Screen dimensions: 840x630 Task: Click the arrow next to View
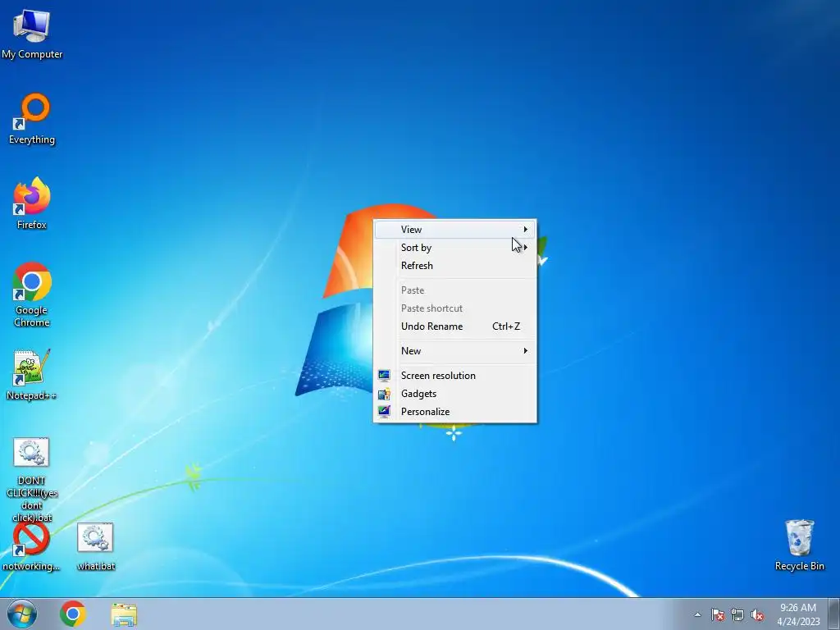(526, 230)
